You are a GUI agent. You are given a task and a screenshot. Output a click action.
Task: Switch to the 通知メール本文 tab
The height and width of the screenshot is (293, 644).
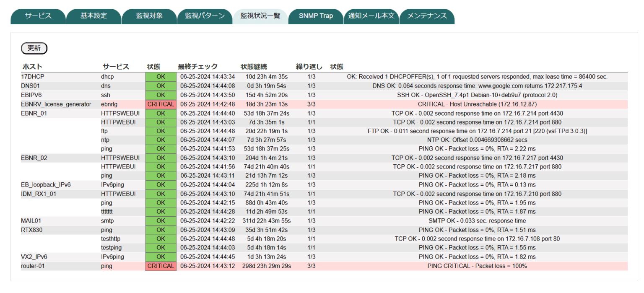click(x=371, y=16)
